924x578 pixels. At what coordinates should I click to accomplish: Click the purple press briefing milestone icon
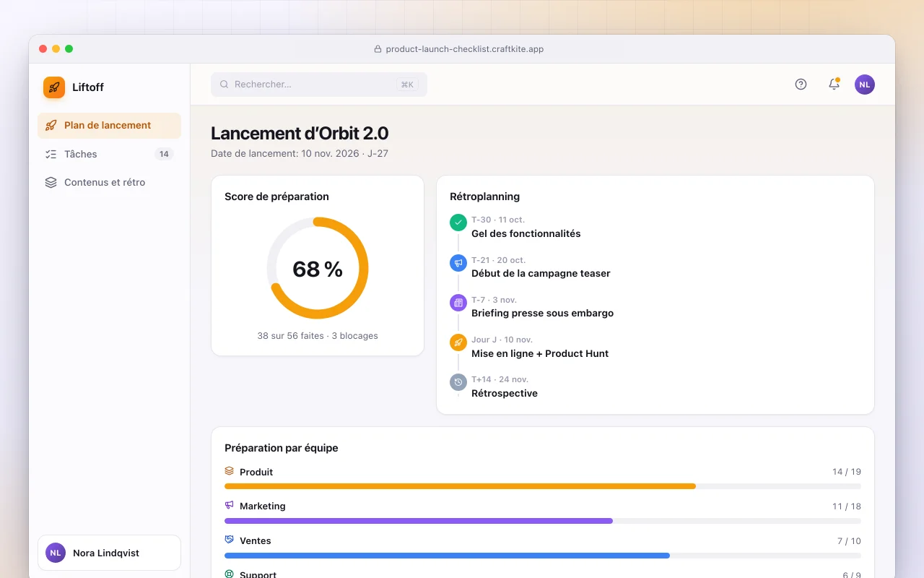(x=458, y=302)
